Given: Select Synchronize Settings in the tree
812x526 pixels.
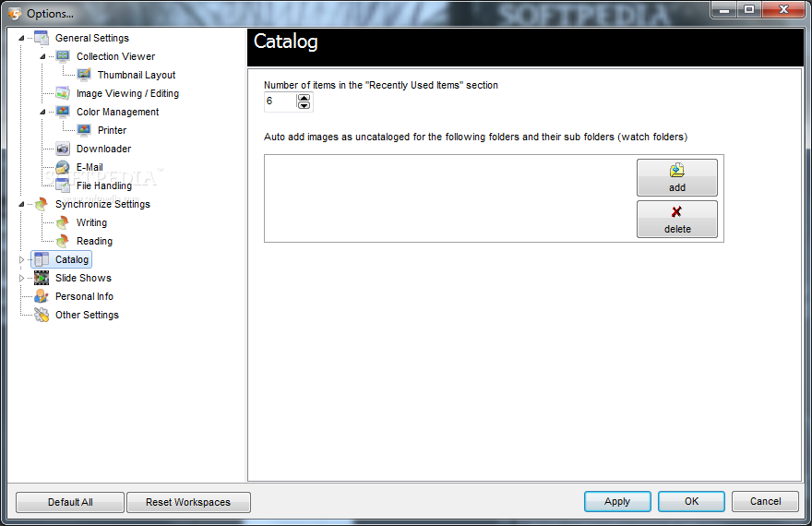Looking at the screenshot, I should coord(102,205).
